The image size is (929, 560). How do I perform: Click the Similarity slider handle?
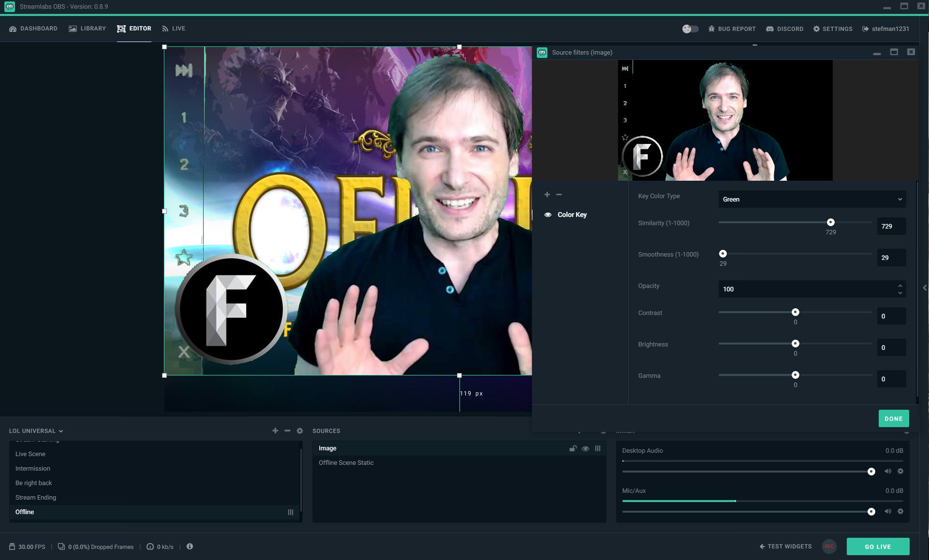pos(830,222)
